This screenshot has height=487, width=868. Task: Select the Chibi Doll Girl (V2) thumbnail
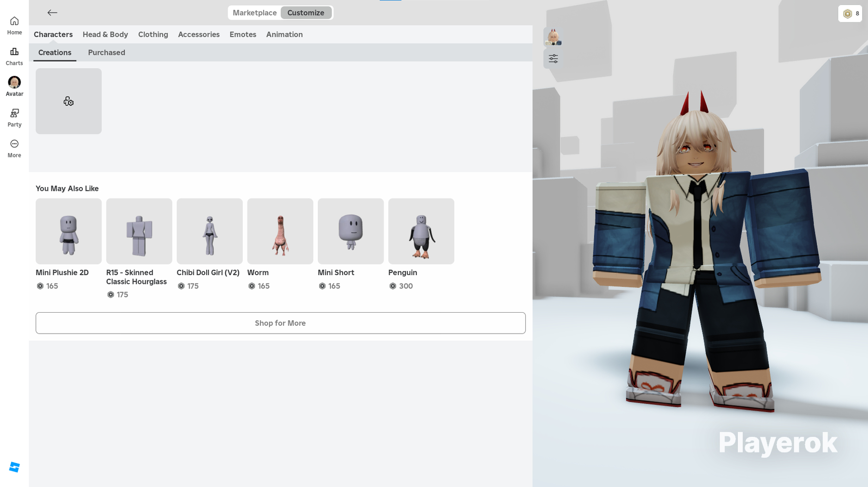pyautogui.click(x=210, y=231)
